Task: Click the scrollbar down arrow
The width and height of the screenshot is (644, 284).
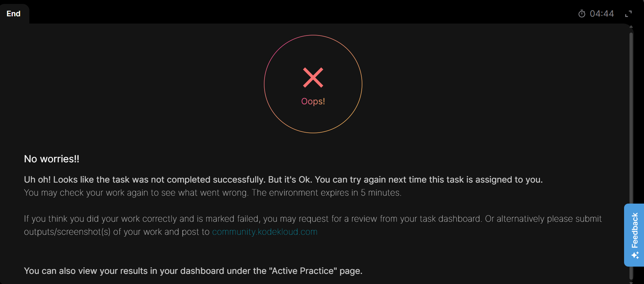Action: [x=631, y=282]
